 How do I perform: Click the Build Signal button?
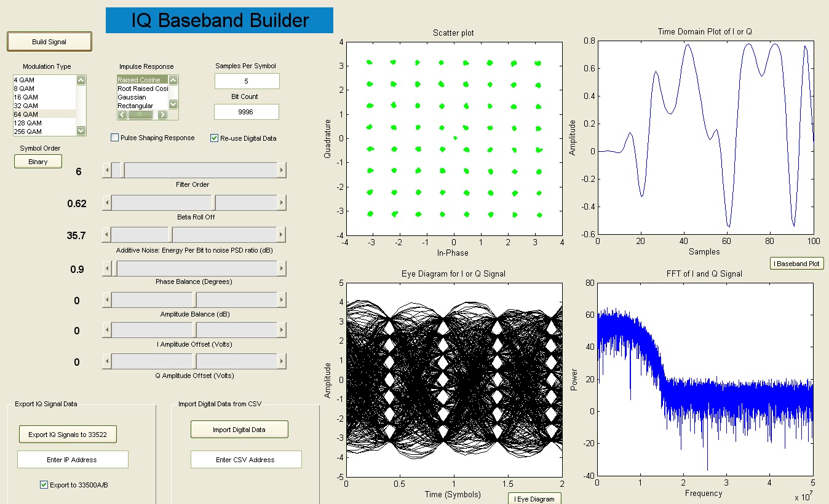pos(49,41)
